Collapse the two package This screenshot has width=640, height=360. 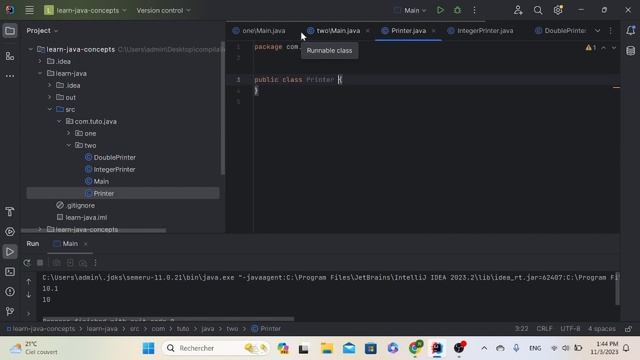pos(69,145)
